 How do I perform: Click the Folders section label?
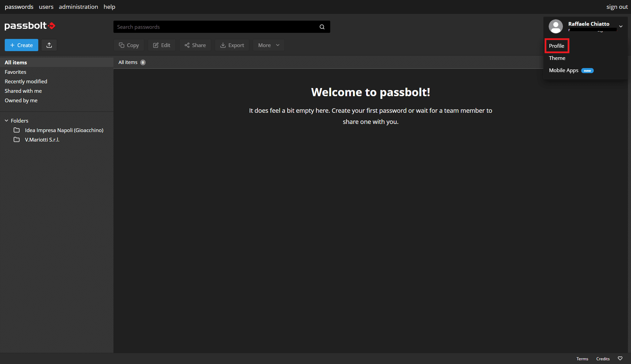pos(19,121)
